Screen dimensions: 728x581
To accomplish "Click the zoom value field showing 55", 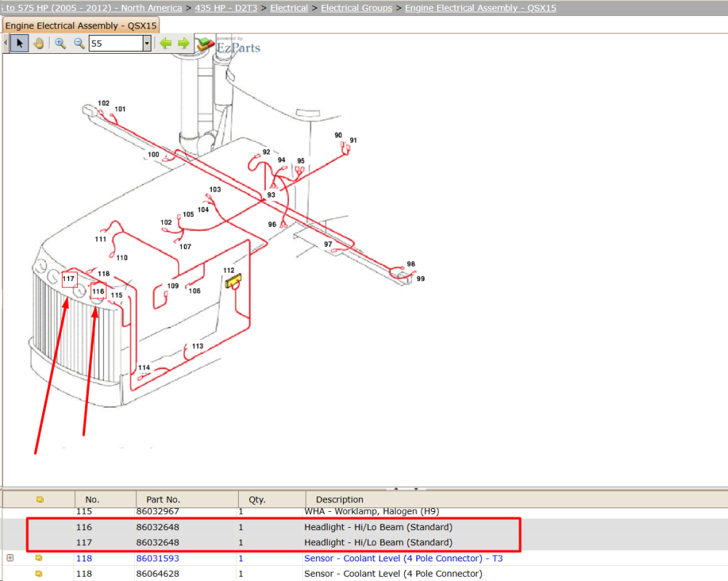I will [116, 43].
